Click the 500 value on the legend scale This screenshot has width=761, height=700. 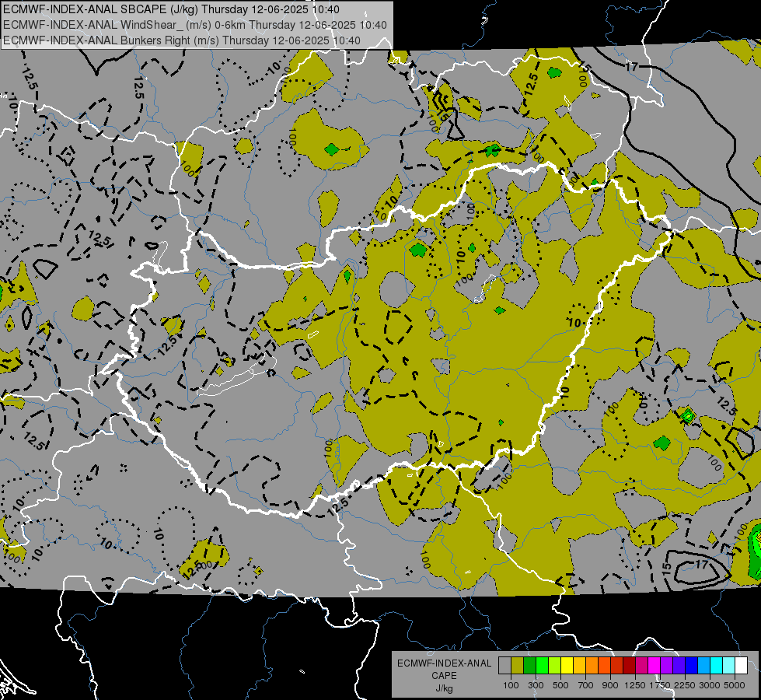[560, 685]
